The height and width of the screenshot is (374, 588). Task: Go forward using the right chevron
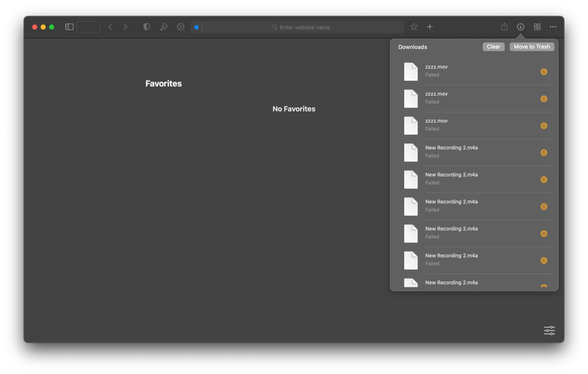pyautogui.click(x=125, y=27)
